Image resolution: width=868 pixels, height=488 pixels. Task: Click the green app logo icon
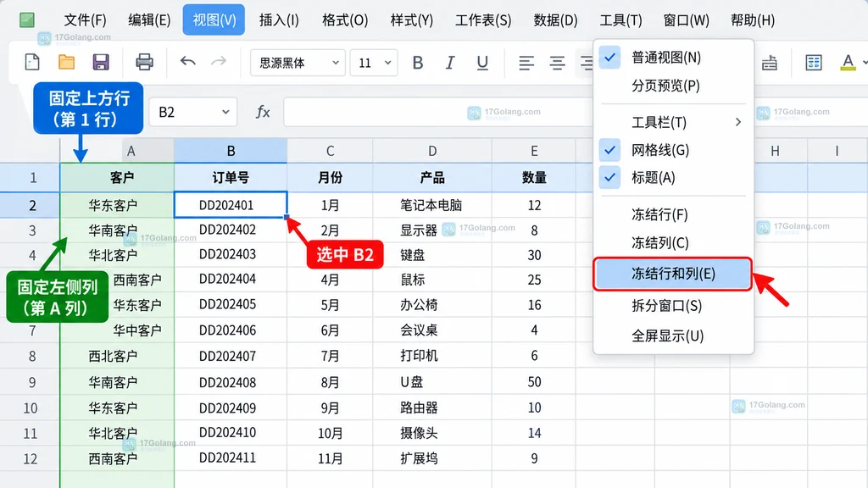(x=27, y=20)
